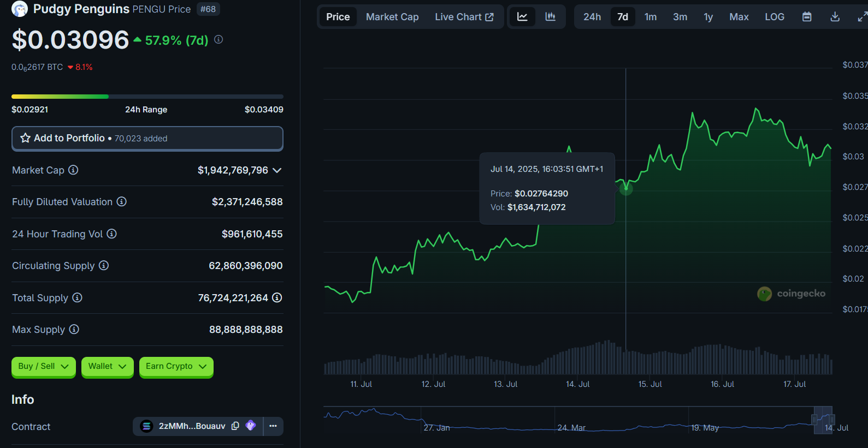Show Circulating Supply info icon

pyautogui.click(x=104, y=265)
